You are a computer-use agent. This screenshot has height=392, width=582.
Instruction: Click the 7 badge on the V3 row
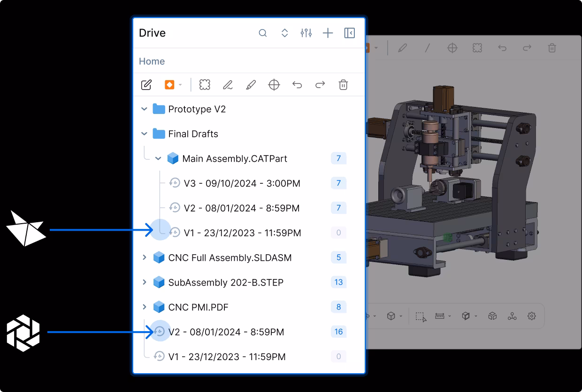click(338, 183)
